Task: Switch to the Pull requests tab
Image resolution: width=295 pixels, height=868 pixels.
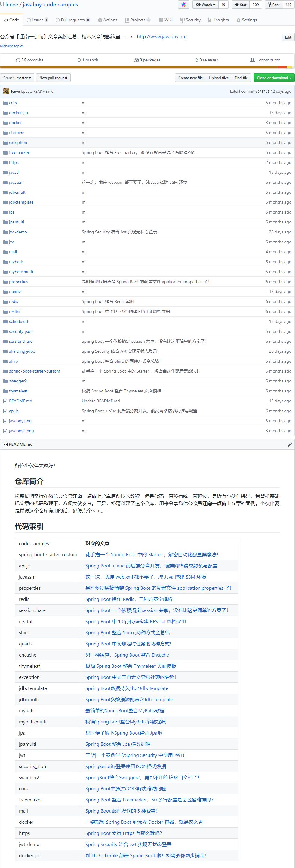Action: pos(73,20)
